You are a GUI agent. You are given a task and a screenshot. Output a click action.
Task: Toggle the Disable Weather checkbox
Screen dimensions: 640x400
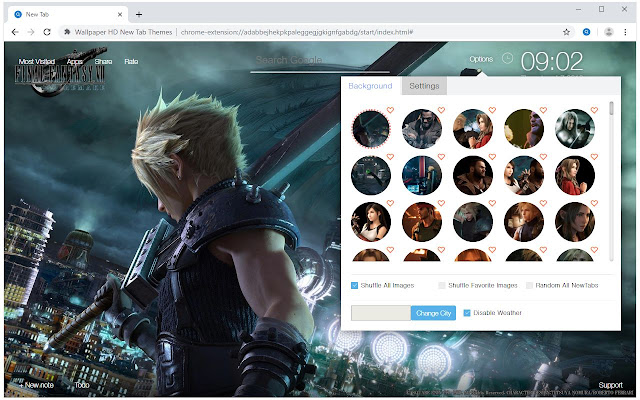(467, 313)
